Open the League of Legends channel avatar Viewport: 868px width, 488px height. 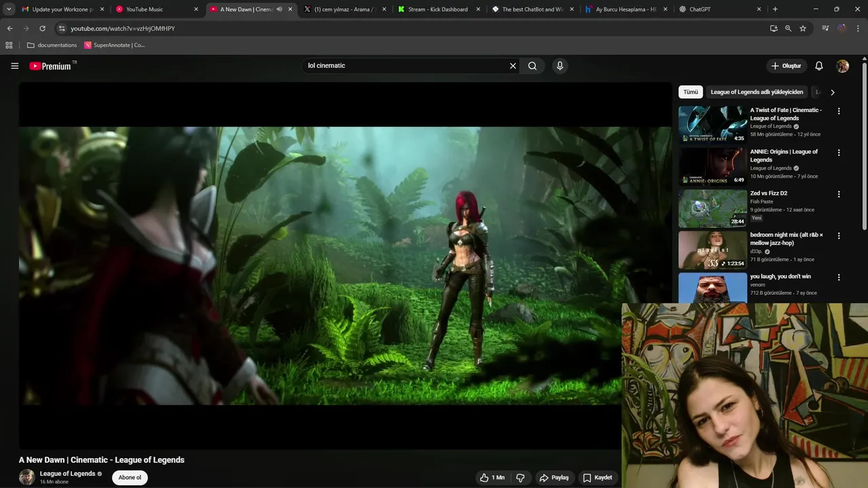pyautogui.click(x=27, y=477)
